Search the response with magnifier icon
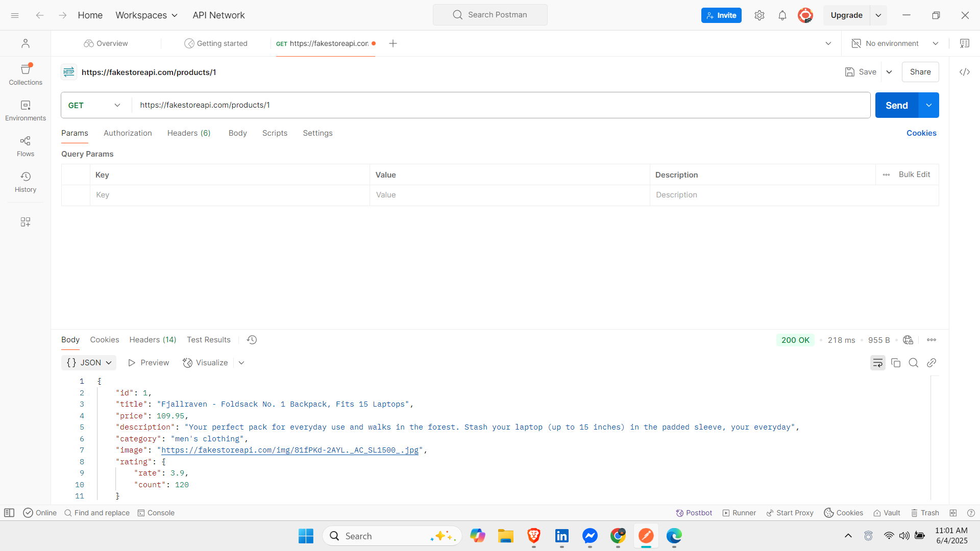Screen dimensions: 980x551 tap(913, 363)
